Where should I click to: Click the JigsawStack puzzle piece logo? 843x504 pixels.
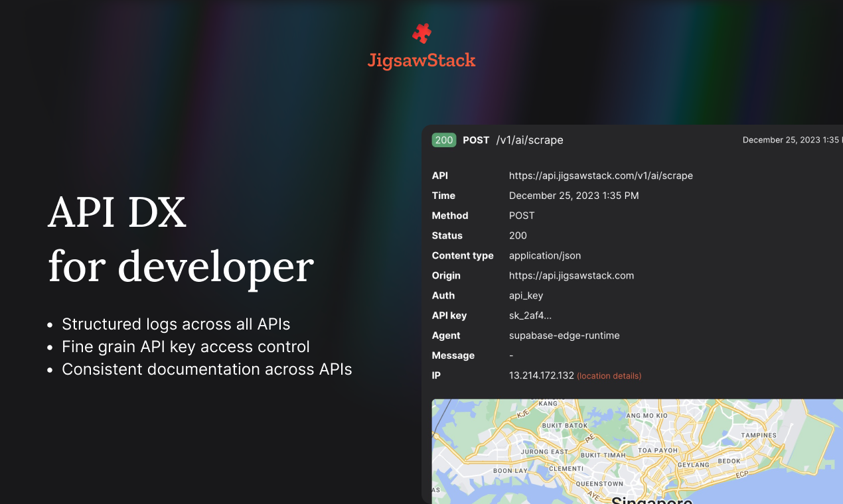pos(421,33)
